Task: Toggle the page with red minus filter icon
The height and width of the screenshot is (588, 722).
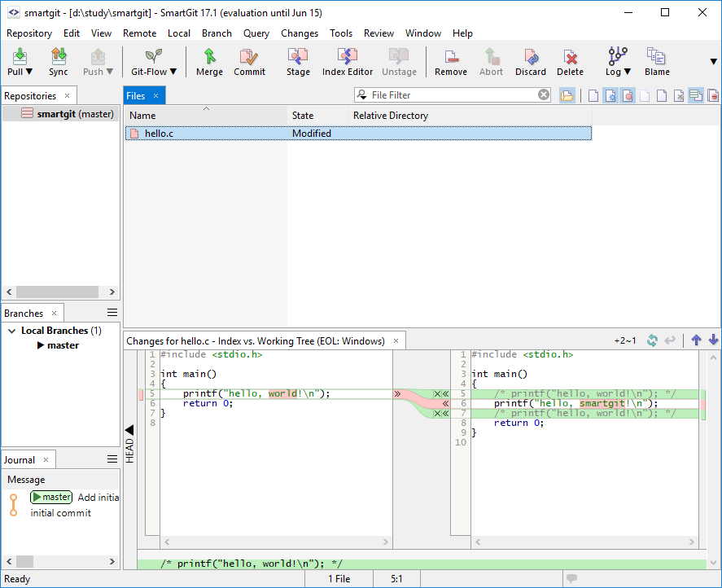Action: tap(713, 95)
